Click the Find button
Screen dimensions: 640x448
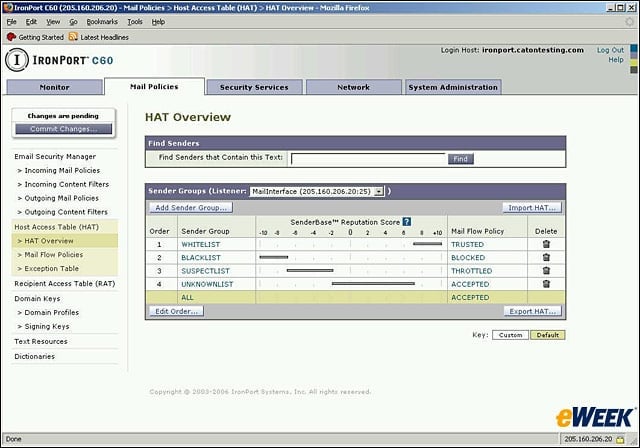pos(460,159)
